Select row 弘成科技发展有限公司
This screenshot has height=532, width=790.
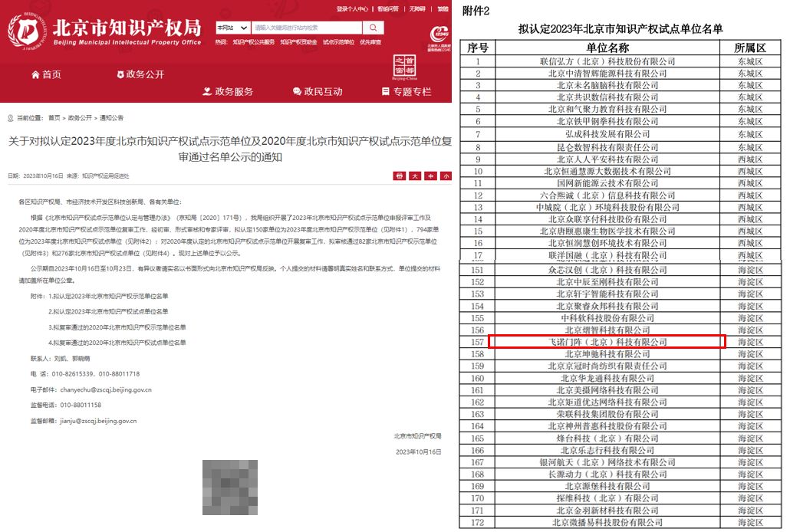click(620, 134)
